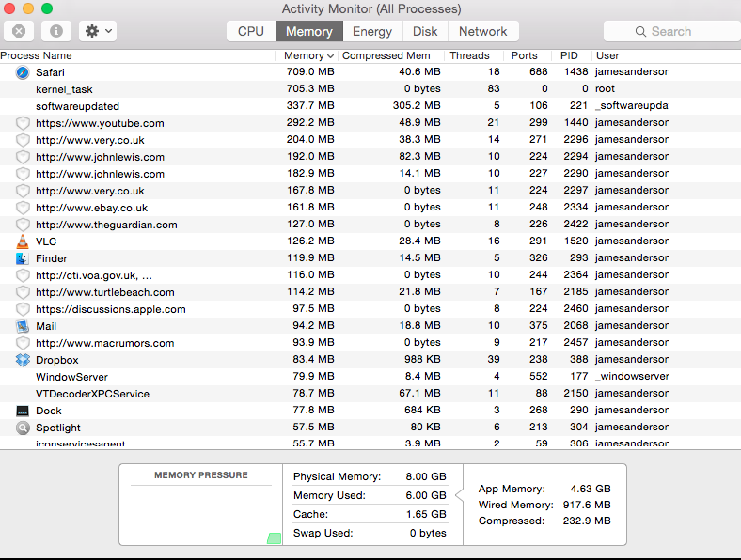Click the Wired Memory 917.6 MB value
Screen dimensions: 741x560
point(587,505)
